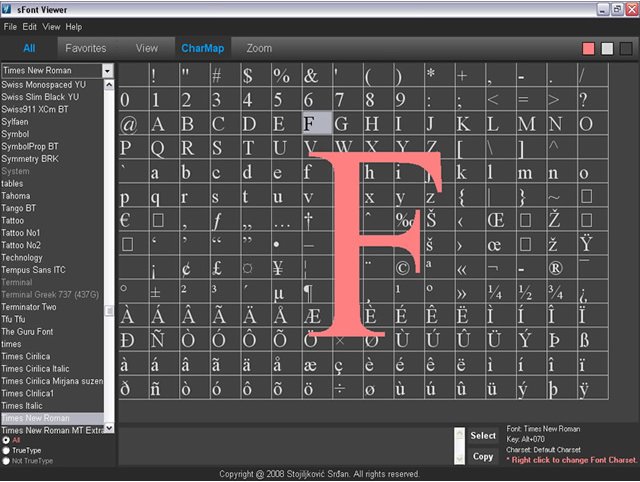The width and height of the screenshot is (640, 482).
Task: Select font Tango BT
Action: tap(52, 208)
